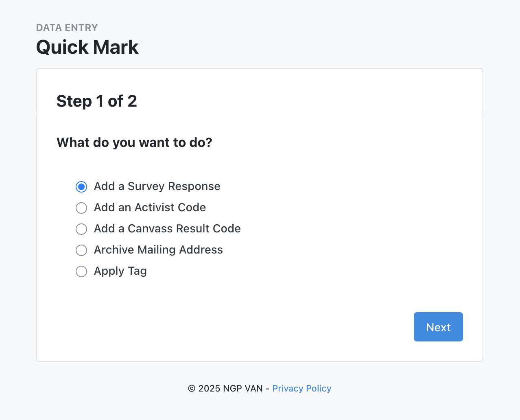The height and width of the screenshot is (420, 520).
Task: Click the word "Mark" in the page title
Action: (x=116, y=47)
